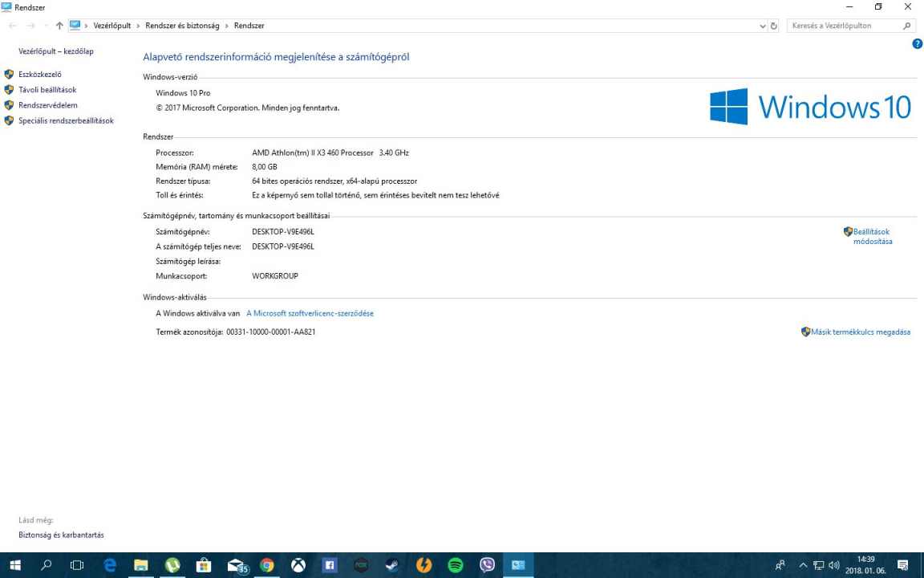The height and width of the screenshot is (578, 924).
Task: Open Rendszervédelem link
Action: [48, 105]
